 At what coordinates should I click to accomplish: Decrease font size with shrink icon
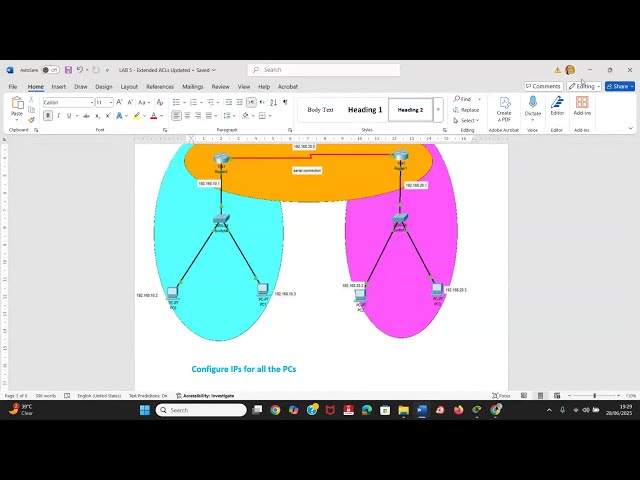(130, 102)
